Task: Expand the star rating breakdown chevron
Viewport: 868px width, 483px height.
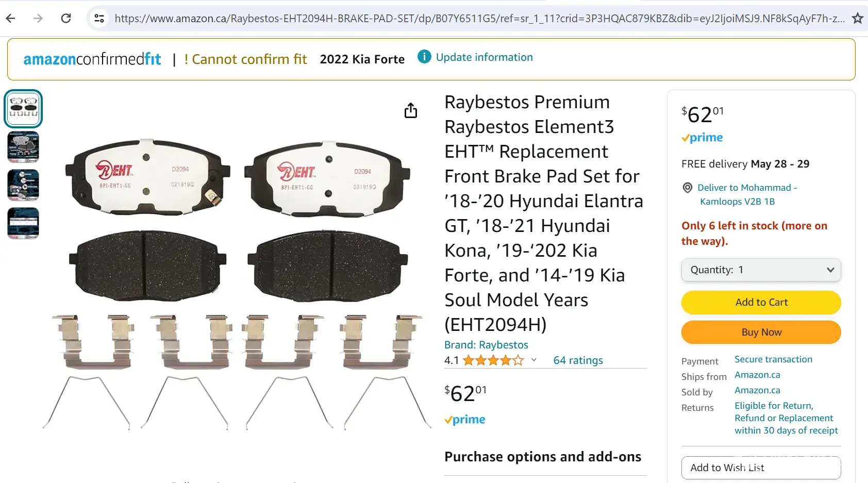Action: coord(534,360)
